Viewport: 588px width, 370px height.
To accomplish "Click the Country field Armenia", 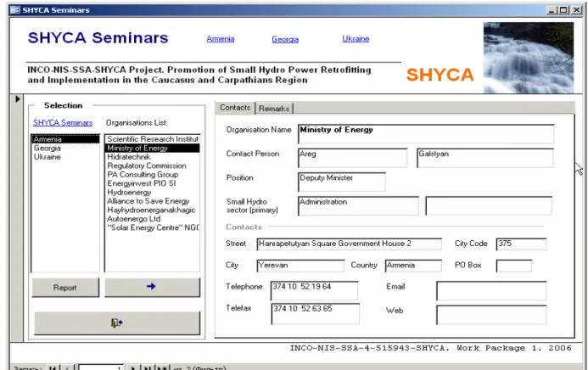I will click(413, 266).
